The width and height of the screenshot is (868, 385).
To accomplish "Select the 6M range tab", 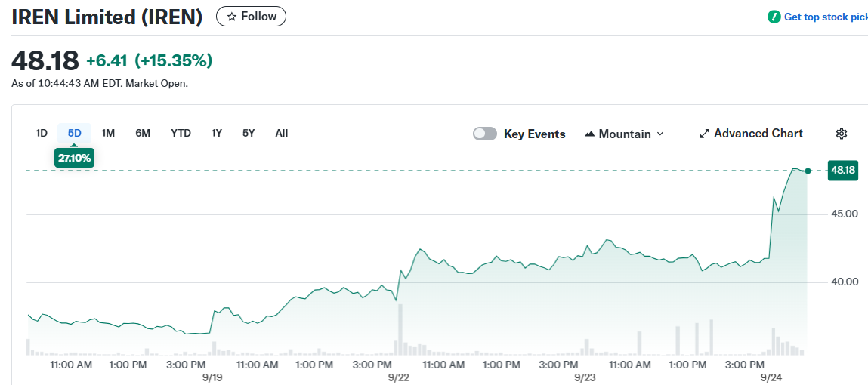I will pyautogui.click(x=143, y=134).
